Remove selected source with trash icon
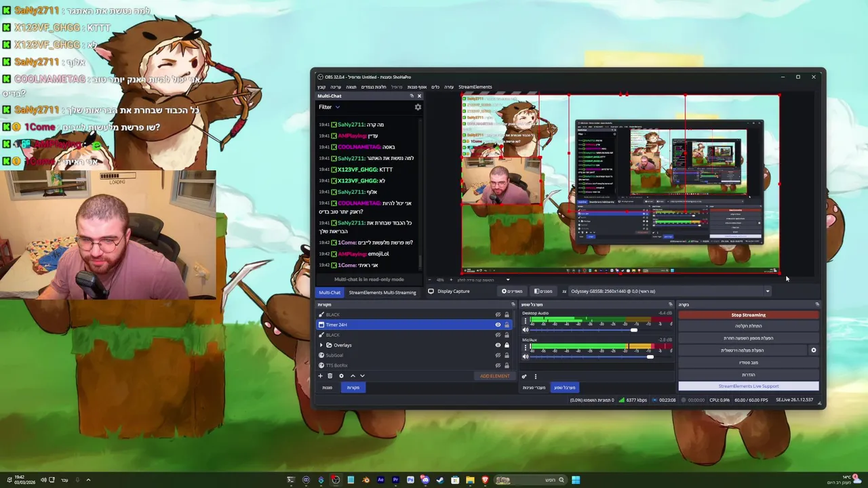 pos(330,375)
